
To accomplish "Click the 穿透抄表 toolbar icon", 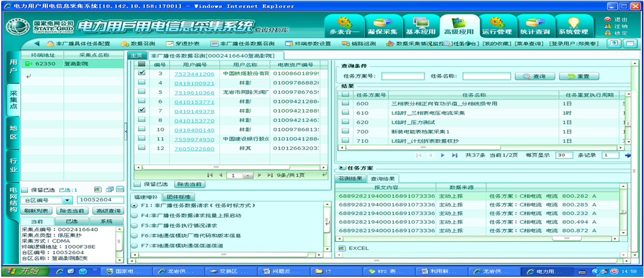I will [183, 44].
